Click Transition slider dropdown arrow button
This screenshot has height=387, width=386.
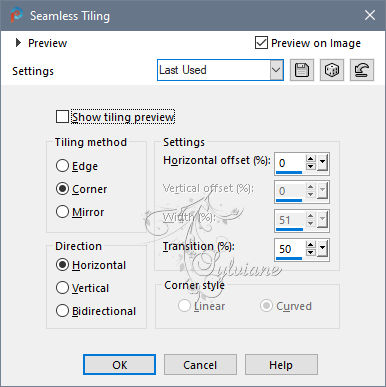(x=322, y=249)
